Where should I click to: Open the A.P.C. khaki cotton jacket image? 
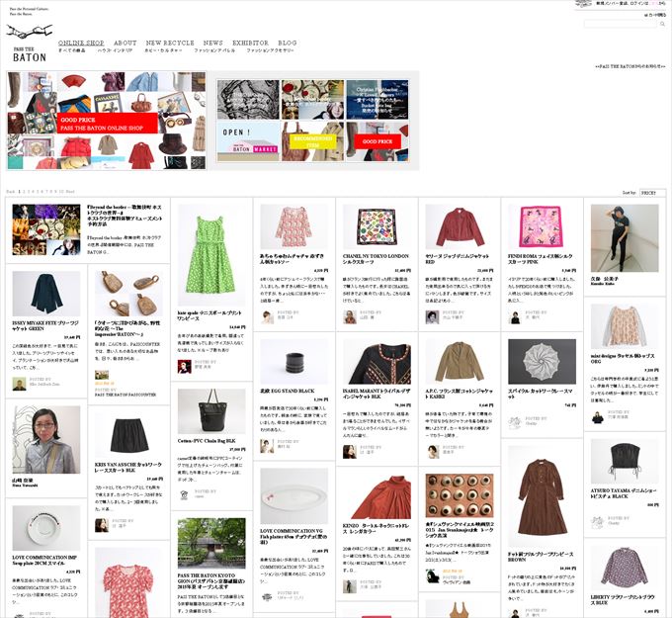tap(460, 362)
